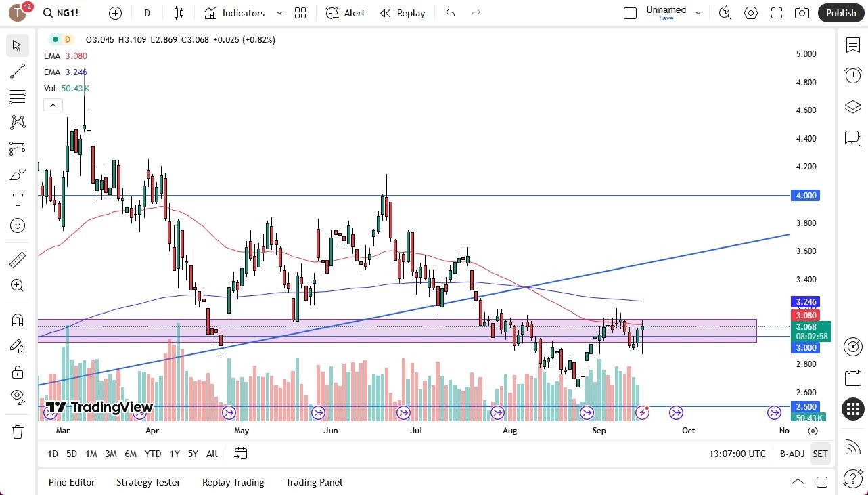The height and width of the screenshot is (495, 868).
Task: Open the XABCD Pattern tool
Action: (x=17, y=123)
